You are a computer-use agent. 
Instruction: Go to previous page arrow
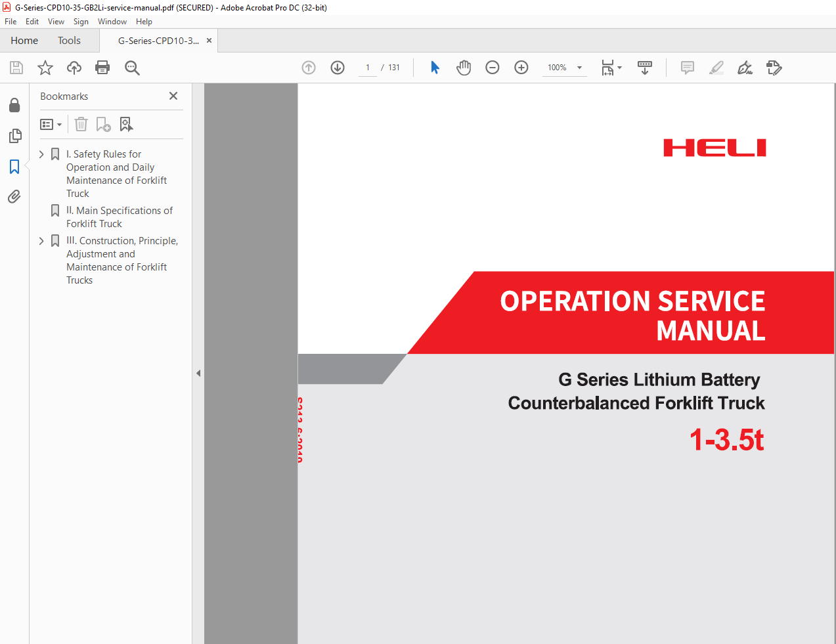[x=309, y=68]
